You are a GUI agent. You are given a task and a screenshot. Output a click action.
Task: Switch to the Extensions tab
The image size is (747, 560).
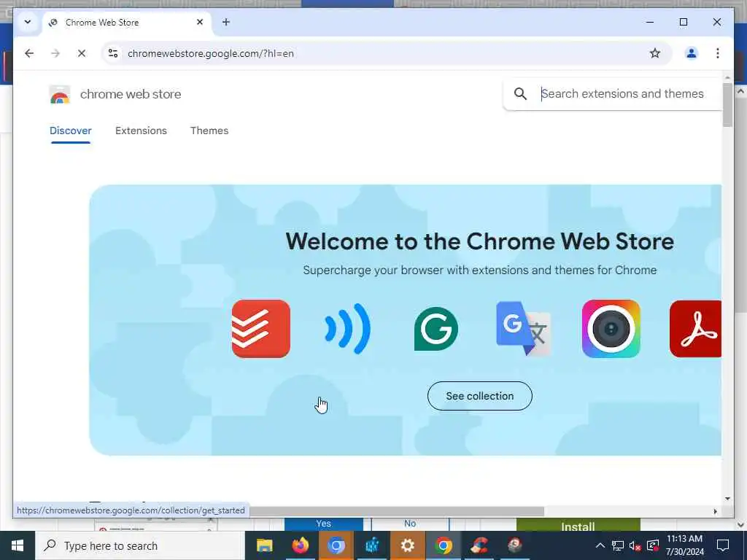[141, 131]
